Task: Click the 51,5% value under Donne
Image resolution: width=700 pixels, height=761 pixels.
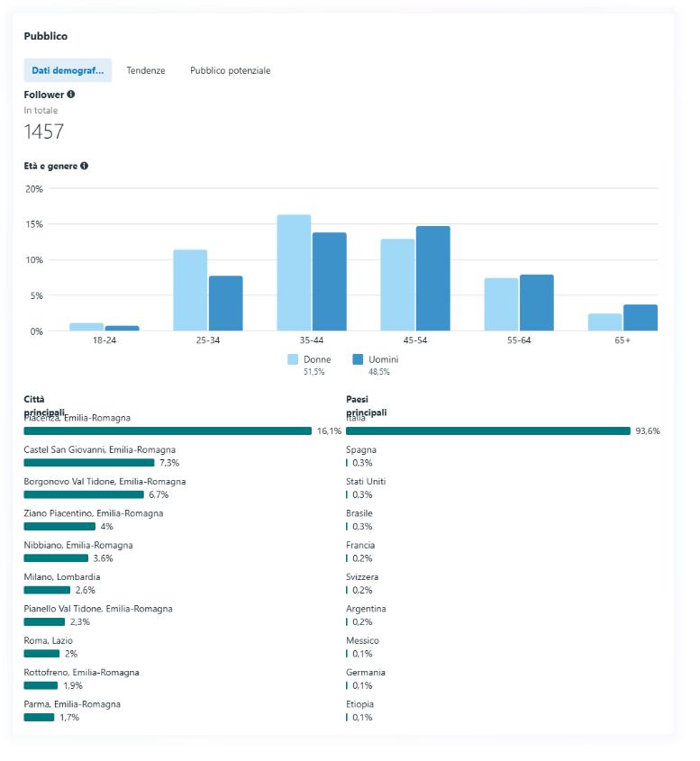Action: point(314,372)
